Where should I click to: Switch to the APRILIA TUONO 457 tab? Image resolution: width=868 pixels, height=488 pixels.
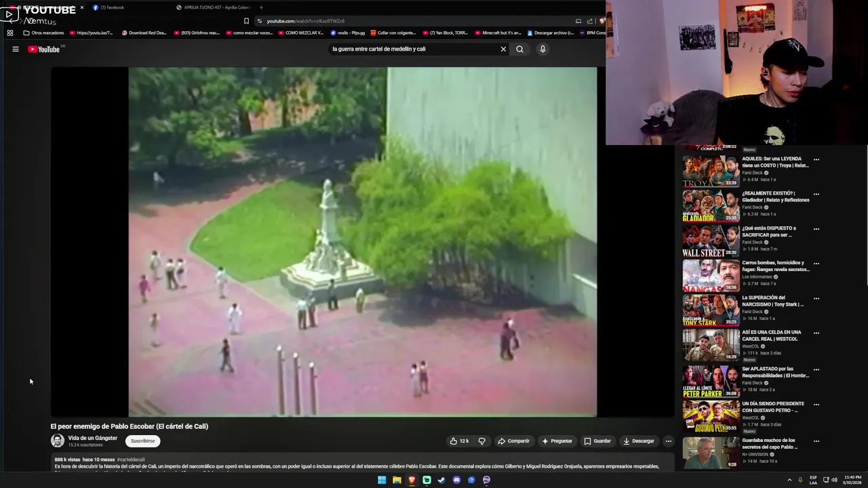(214, 7)
